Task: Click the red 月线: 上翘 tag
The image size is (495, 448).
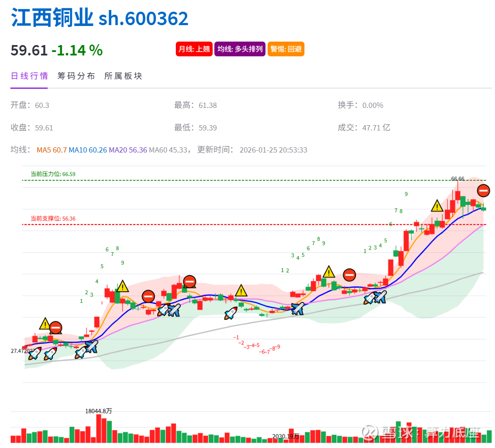Action: [194, 49]
